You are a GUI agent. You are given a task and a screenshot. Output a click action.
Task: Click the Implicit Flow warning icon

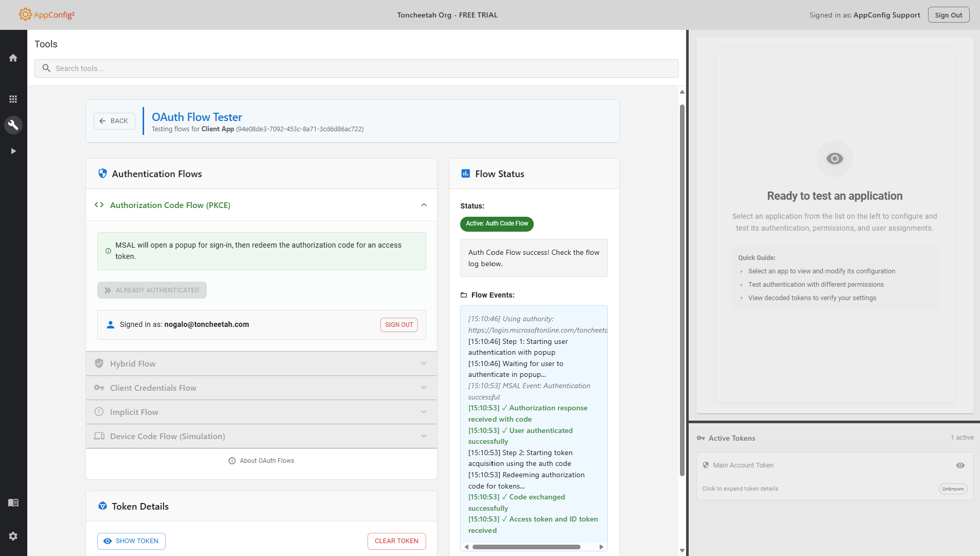coord(99,412)
